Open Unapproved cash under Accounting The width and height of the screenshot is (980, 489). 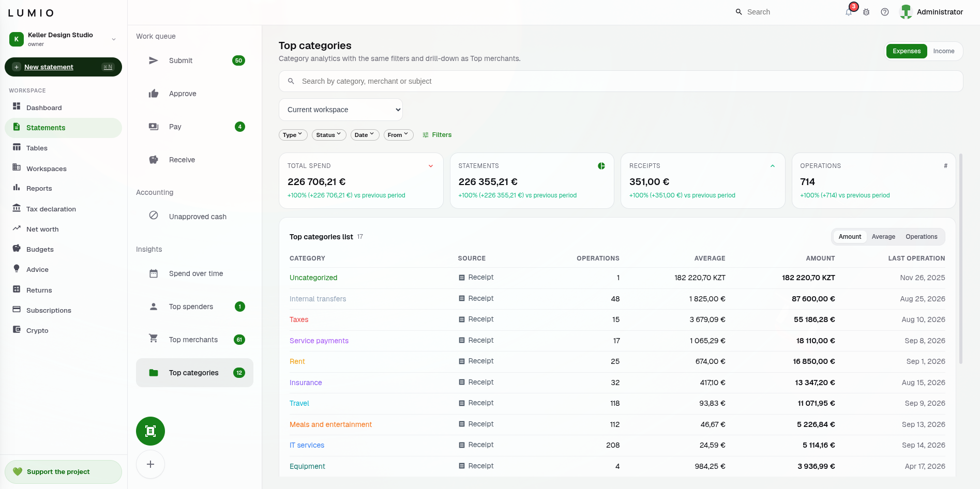point(194,217)
